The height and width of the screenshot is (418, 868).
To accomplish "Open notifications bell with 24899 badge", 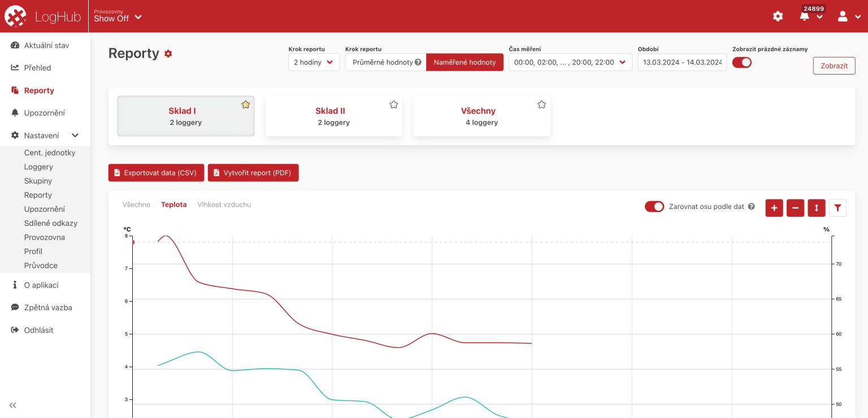I will pyautogui.click(x=805, y=16).
